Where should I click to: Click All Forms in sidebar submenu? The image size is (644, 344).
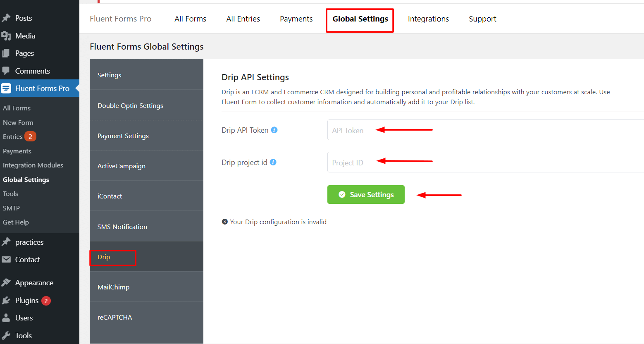point(17,108)
